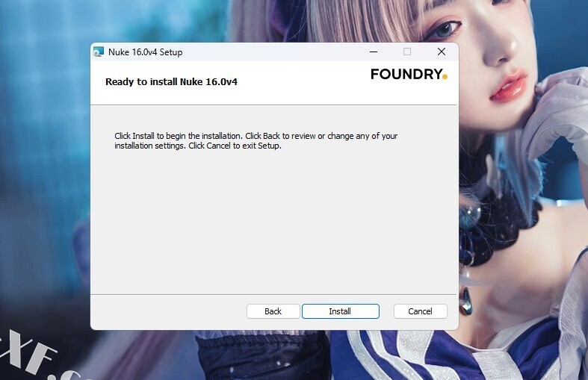The image size is (588, 380).
Task: Click the 'Click Install to begin' instruction text
Action: [256, 140]
